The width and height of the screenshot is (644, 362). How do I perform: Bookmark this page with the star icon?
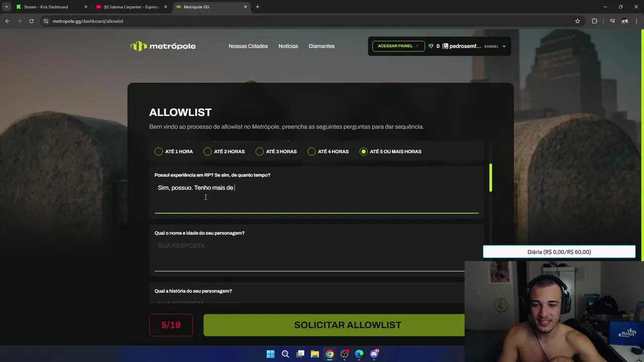[578, 21]
